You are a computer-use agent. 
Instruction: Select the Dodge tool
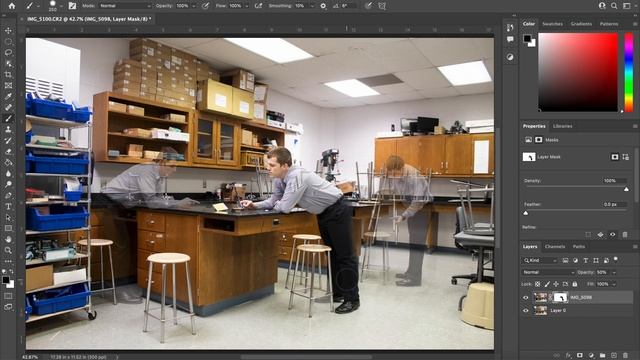pyautogui.click(x=8, y=184)
